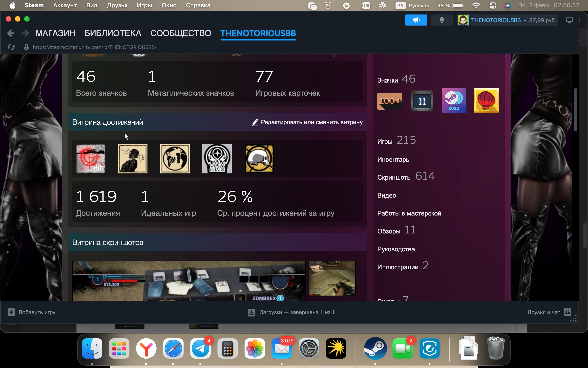Screen dimensions: 588x368
Task: Click the steamcommunity profile URL field
Action: pos(95,47)
